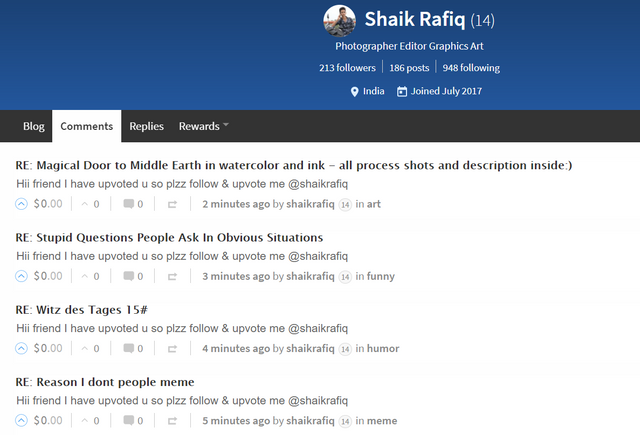Open the Rewards dropdown menu
This screenshot has width=640, height=435.
click(203, 126)
